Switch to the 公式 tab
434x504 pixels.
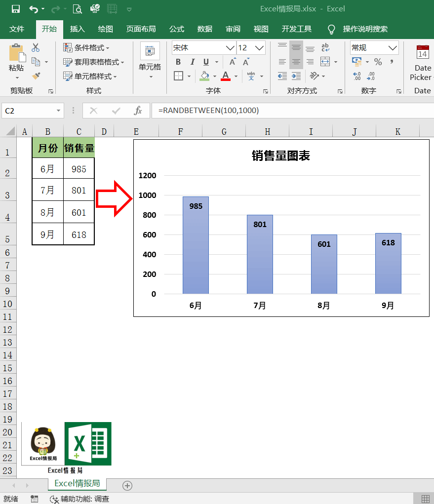(177, 29)
